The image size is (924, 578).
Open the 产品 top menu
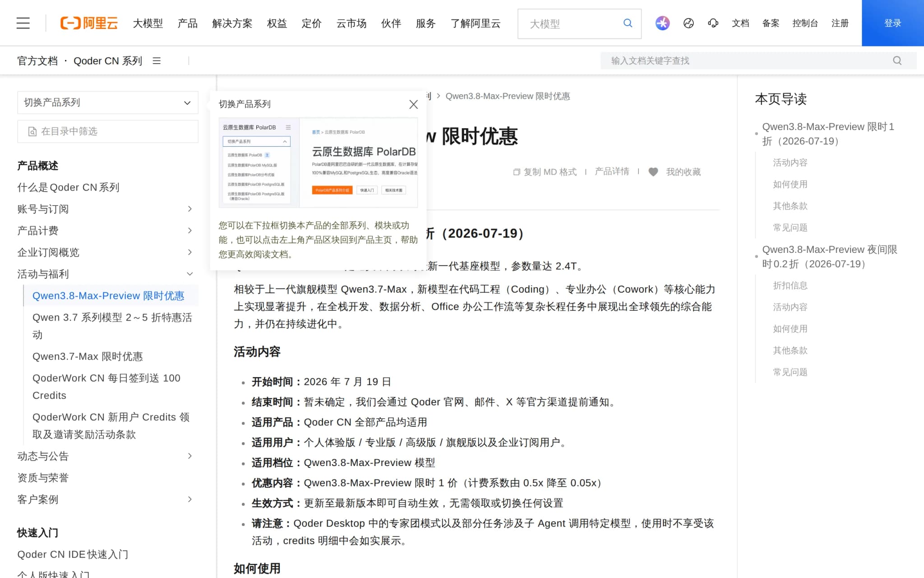point(187,23)
